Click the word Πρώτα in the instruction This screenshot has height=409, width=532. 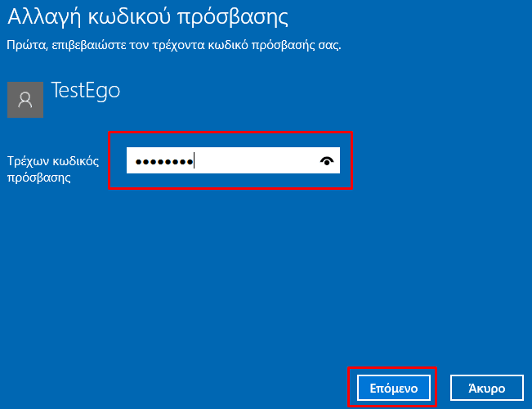pos(26,45)
